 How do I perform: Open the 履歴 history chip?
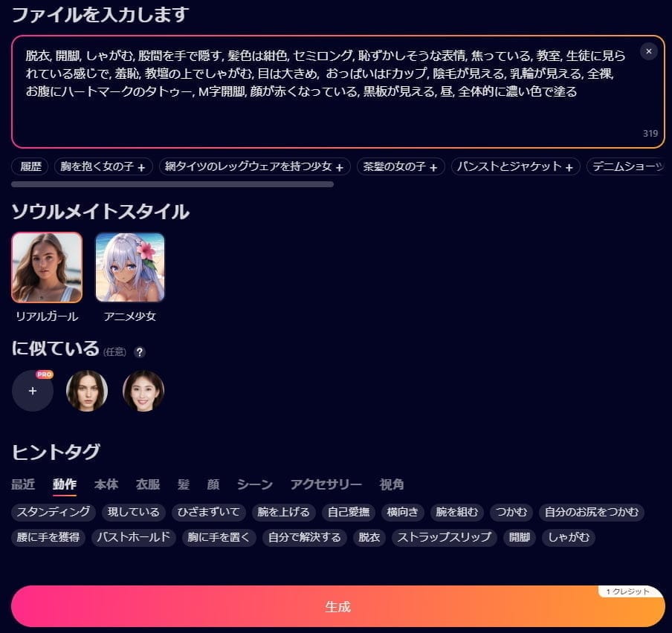(30, 166)
